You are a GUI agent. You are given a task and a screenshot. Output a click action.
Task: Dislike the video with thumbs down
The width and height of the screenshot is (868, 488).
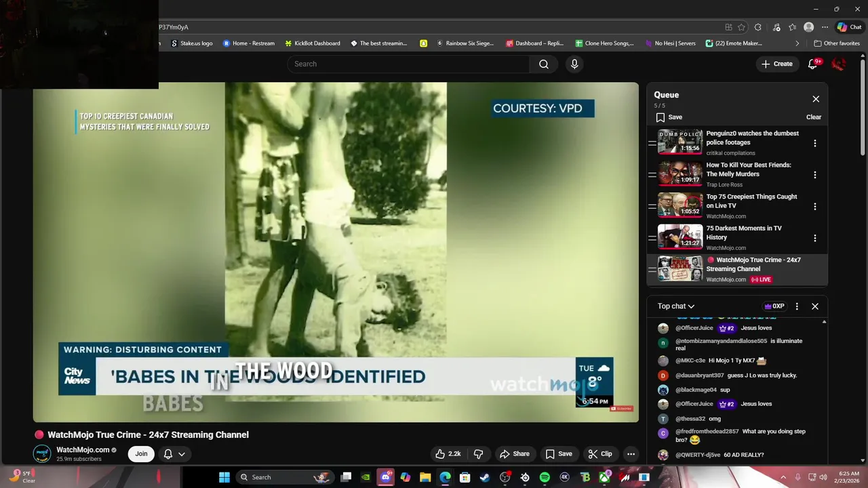(478, 454)
